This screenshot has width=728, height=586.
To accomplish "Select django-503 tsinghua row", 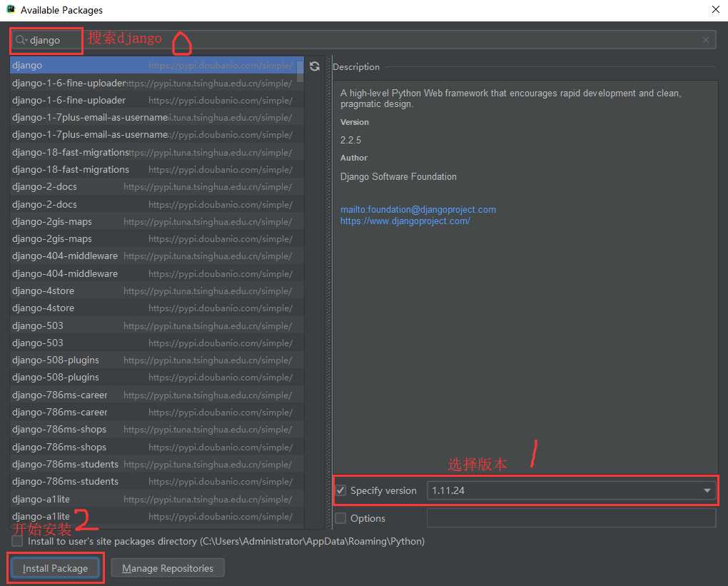I will pos(157,325).
